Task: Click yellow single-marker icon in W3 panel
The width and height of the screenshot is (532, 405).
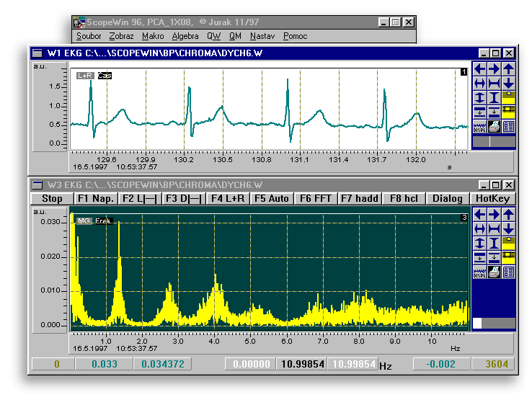Action: [x=508, y=243]
